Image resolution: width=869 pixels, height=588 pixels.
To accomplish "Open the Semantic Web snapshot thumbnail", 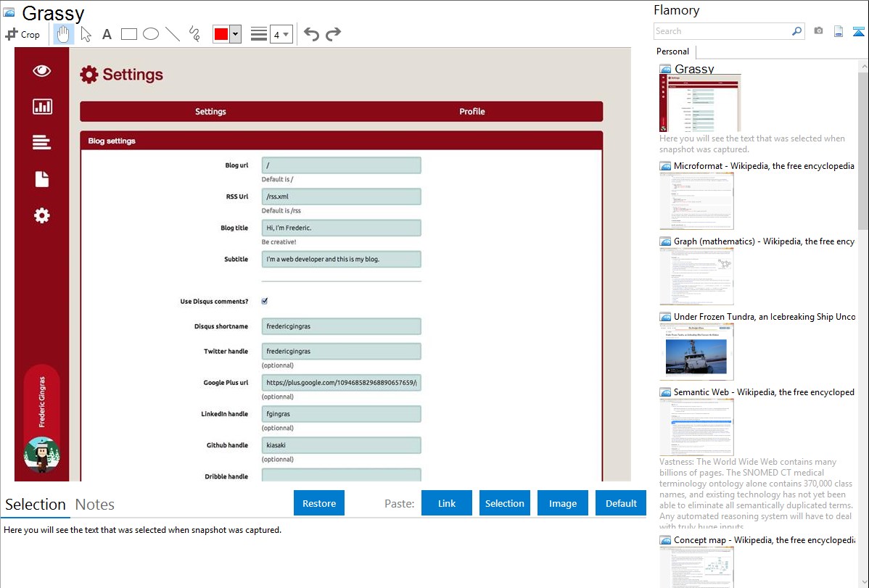I will (x=696, y=426).
